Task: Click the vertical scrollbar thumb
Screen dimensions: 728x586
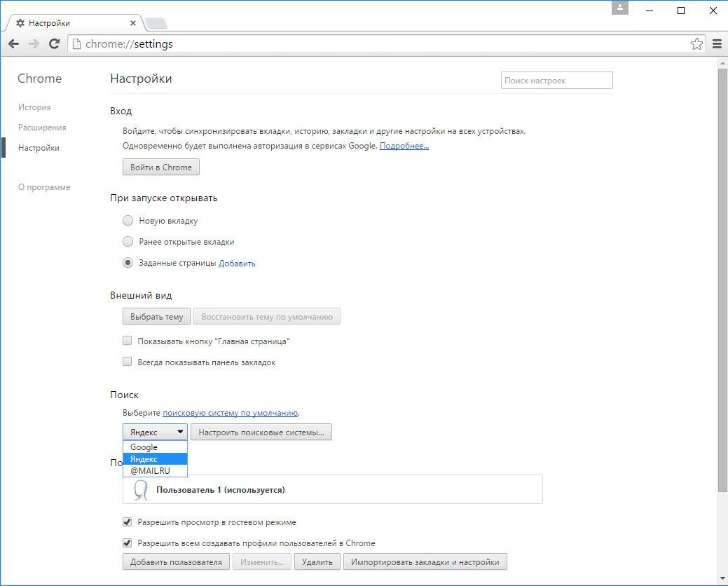Action: [722, 280]
